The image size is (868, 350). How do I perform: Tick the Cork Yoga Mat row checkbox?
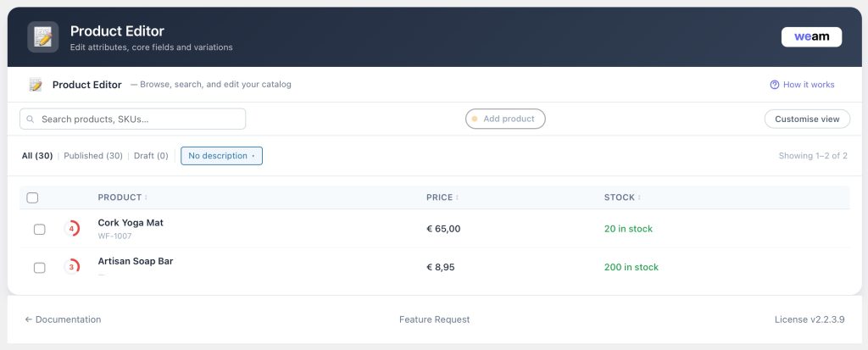coord(39,229)
